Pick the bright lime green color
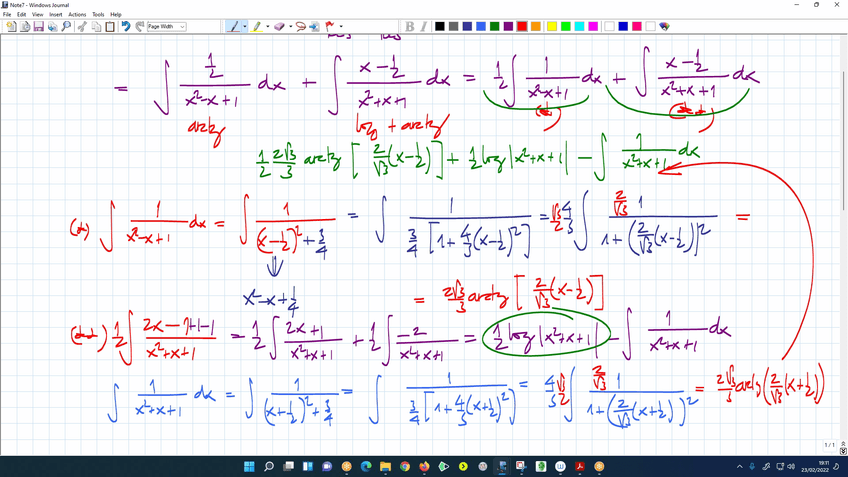Image resolution: width=848 pixels, height=477 pixels. click(x=566, y=26)
